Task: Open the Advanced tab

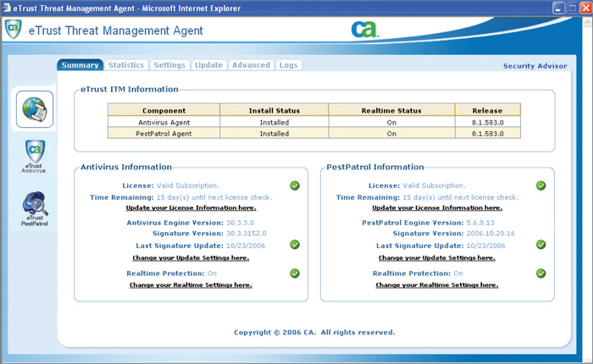Action: (x=251, y=65)
